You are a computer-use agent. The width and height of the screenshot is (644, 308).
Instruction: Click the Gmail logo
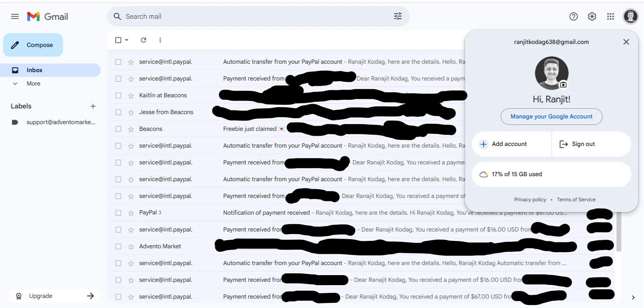(47, 16)
